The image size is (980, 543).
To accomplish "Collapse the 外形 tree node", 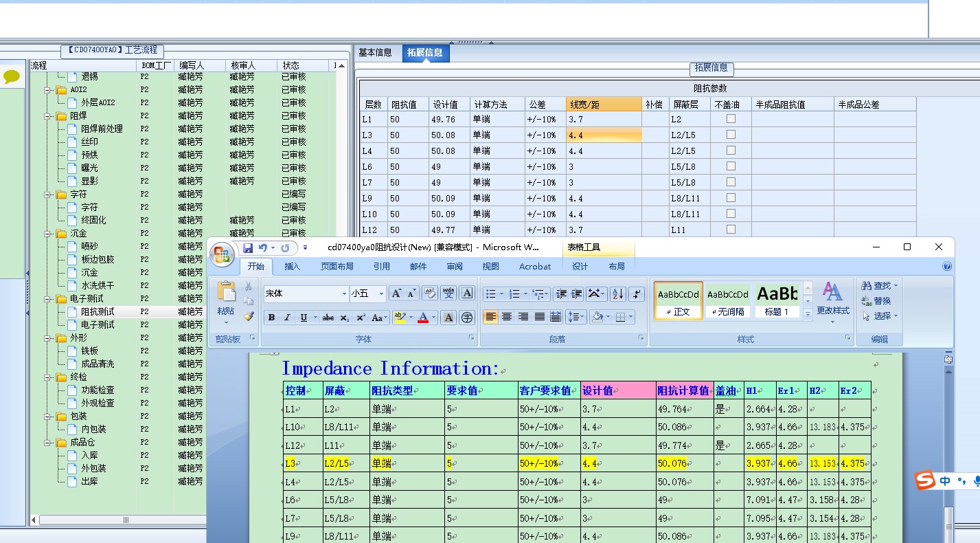I will click(x=48, y=338).
